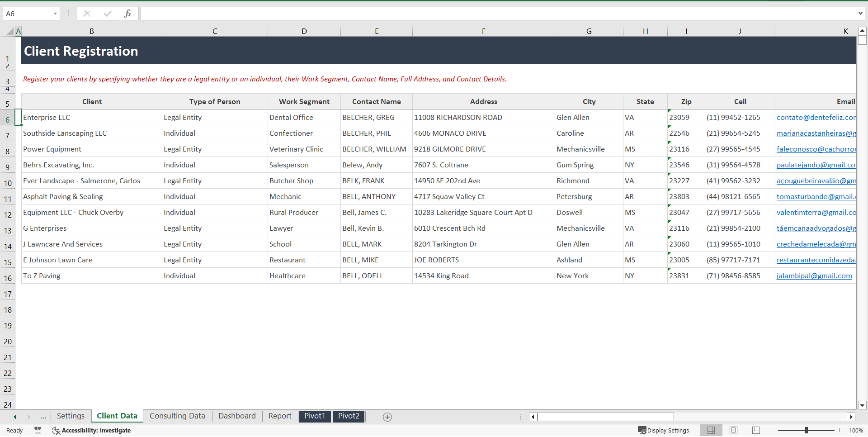
Task: Click vertical scrollbar down arrow
Action: tap(862, 405)
